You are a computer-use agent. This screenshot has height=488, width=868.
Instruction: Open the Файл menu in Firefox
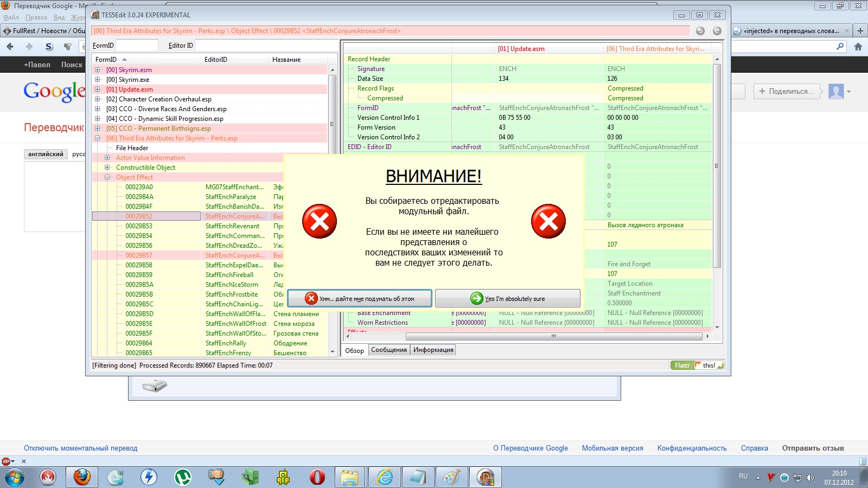[11, 17]
